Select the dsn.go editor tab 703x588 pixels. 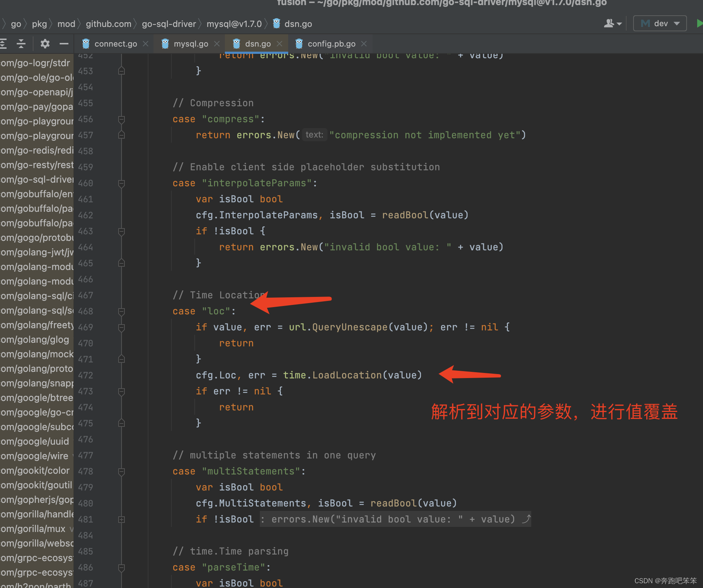pyautogui.click(x=258, y=44)
